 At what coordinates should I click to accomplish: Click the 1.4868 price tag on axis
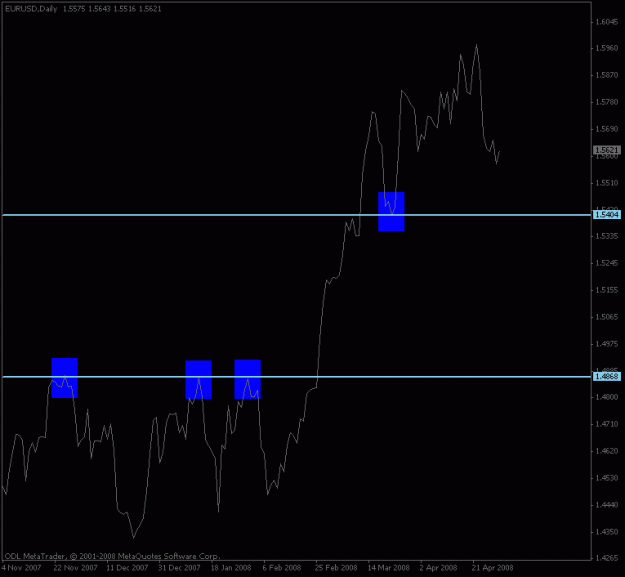click(x=607, y=377)
